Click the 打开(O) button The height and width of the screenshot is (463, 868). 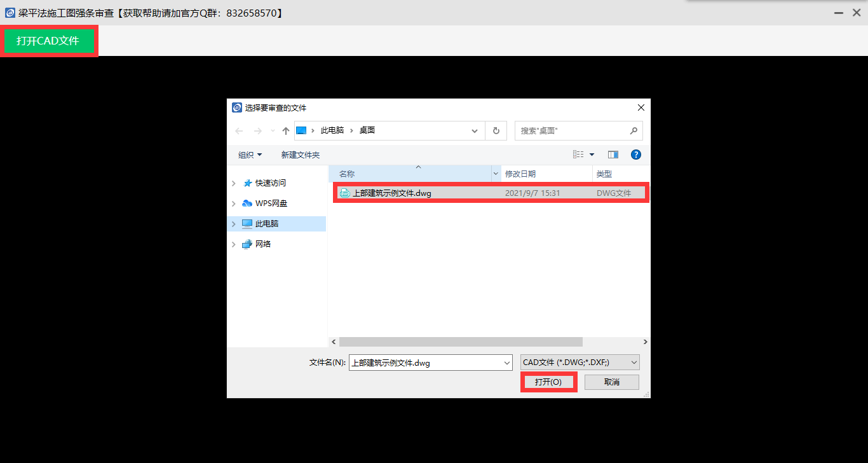coord(548,382)
